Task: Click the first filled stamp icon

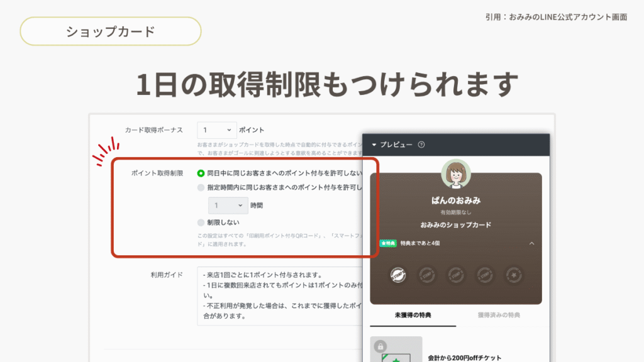Action: (397, 275)
